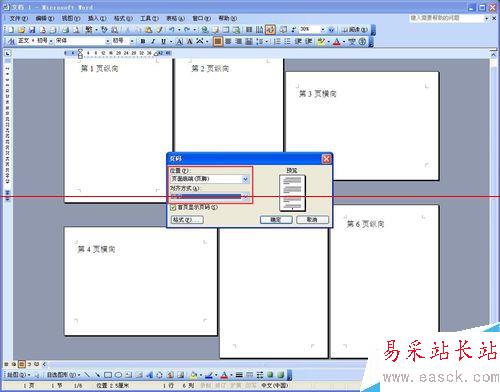Open the 编辑 (Edit) menu

pos(45,18)
